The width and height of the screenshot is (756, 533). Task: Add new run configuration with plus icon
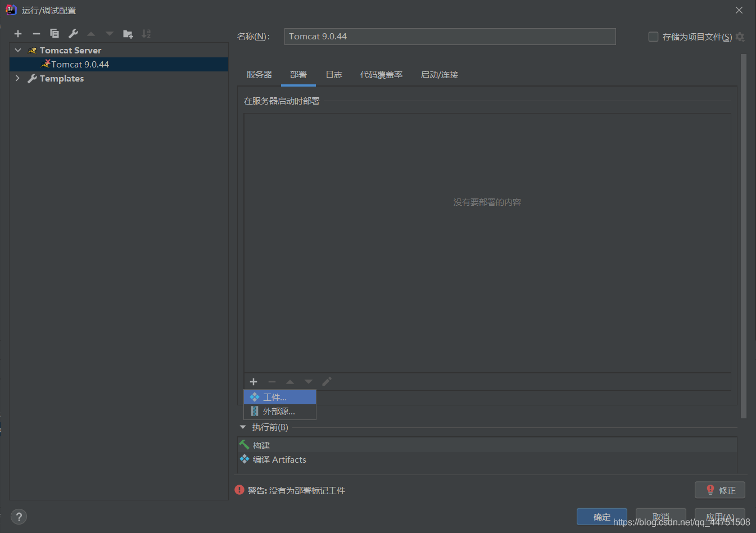(x=18, y=34)
